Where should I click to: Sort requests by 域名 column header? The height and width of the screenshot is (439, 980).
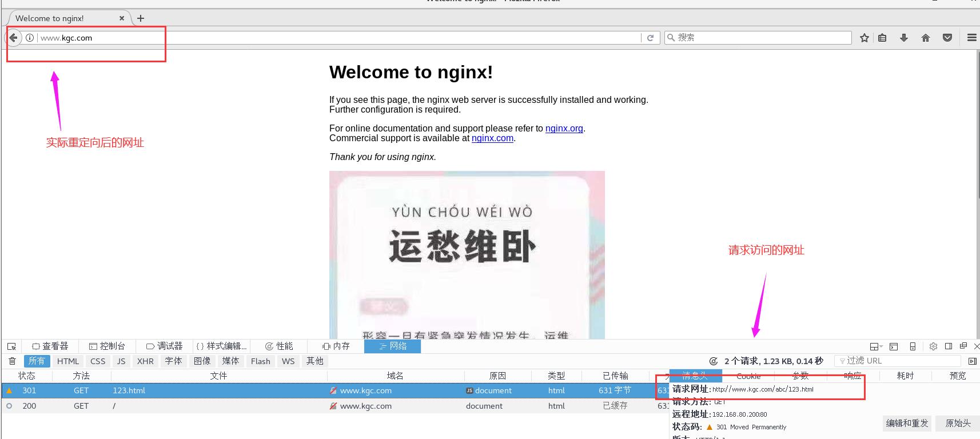[x=395, y=376]
